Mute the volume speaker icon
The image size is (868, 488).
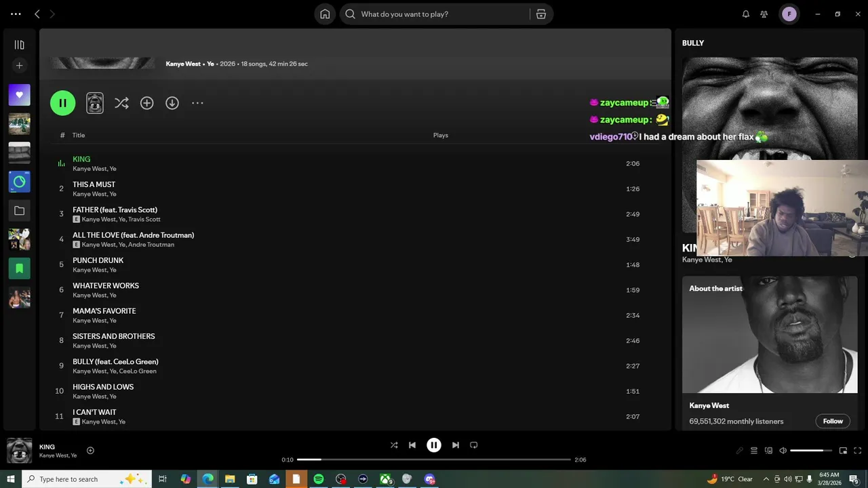coord(783,451)
